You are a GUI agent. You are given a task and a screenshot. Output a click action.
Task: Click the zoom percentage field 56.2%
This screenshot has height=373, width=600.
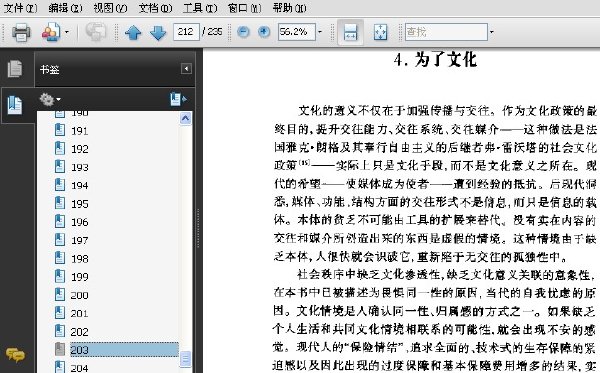tap(297, 32)
